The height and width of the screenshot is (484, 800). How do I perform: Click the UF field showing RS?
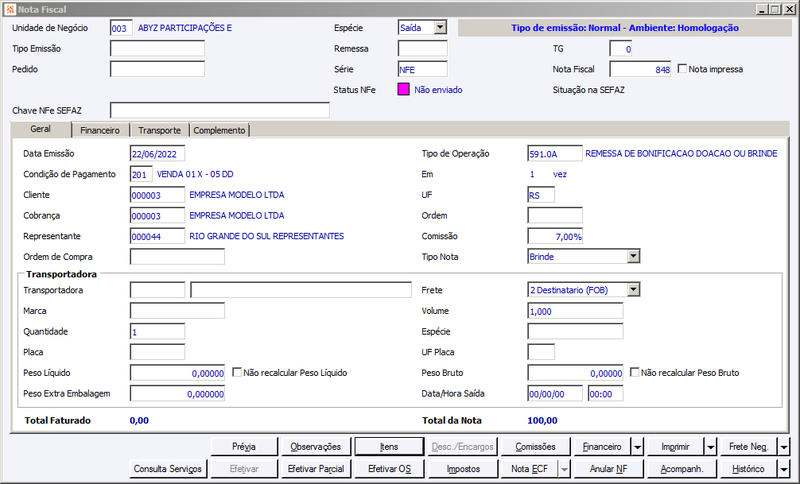point(541,195)
